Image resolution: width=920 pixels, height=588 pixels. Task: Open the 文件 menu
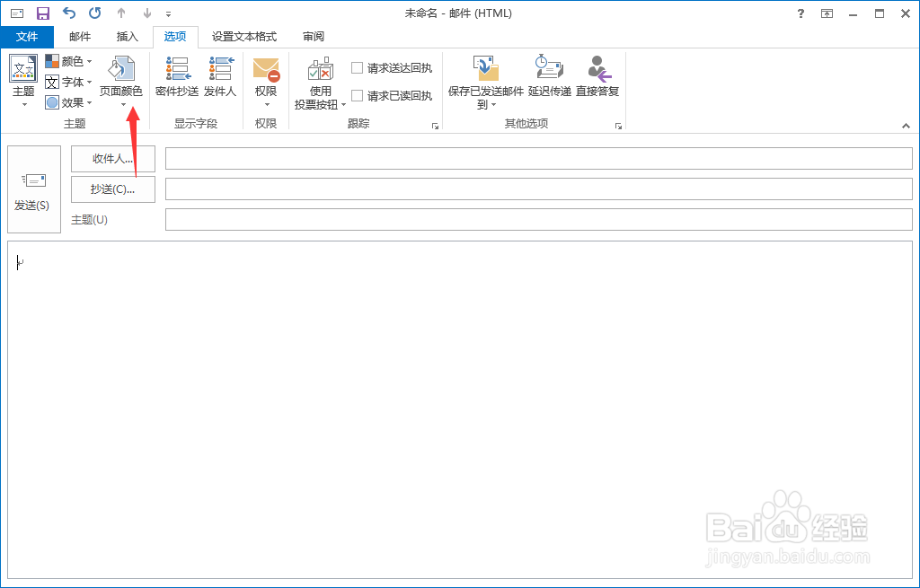(x=27, y=37)
